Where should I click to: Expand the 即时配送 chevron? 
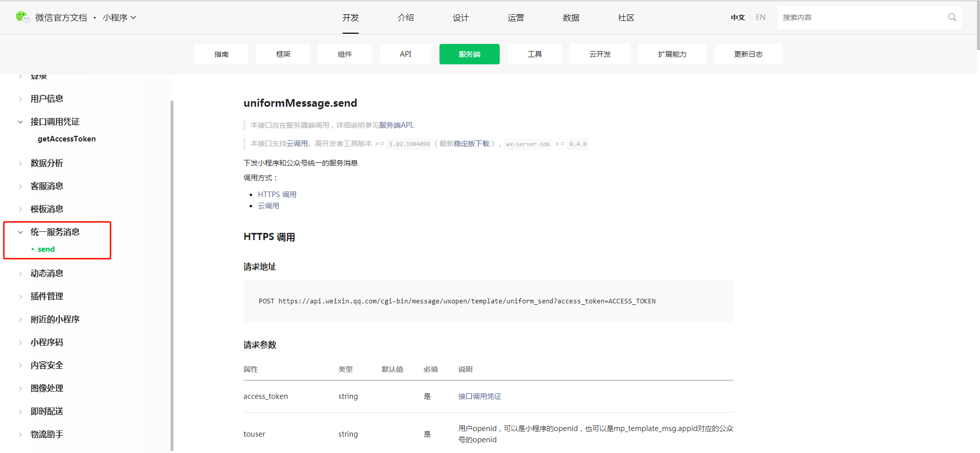pyautogui.click(x=20, y=412)
